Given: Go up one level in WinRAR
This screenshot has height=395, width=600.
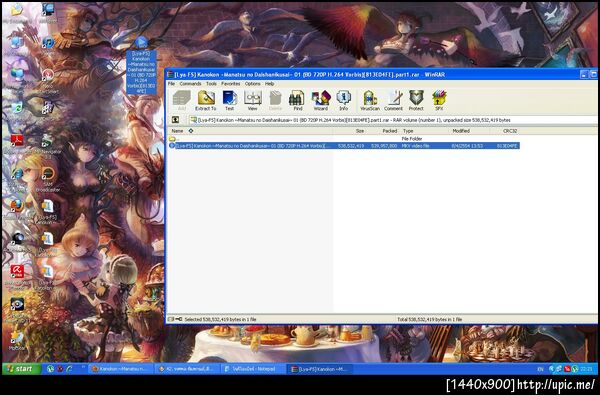Looking at the screenshot, I should tap(175, 120).
